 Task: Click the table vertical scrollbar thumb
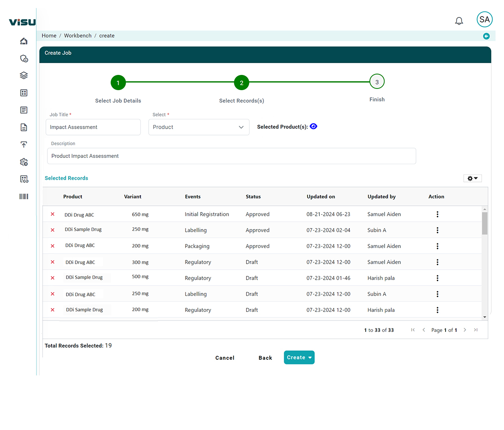tap(485, 223)
